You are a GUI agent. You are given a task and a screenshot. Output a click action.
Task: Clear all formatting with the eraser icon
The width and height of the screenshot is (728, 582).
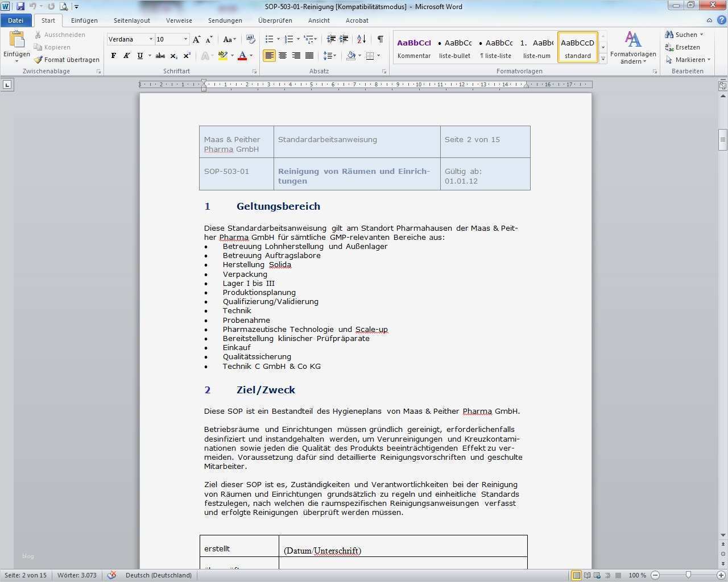click(x=250, y=39)
